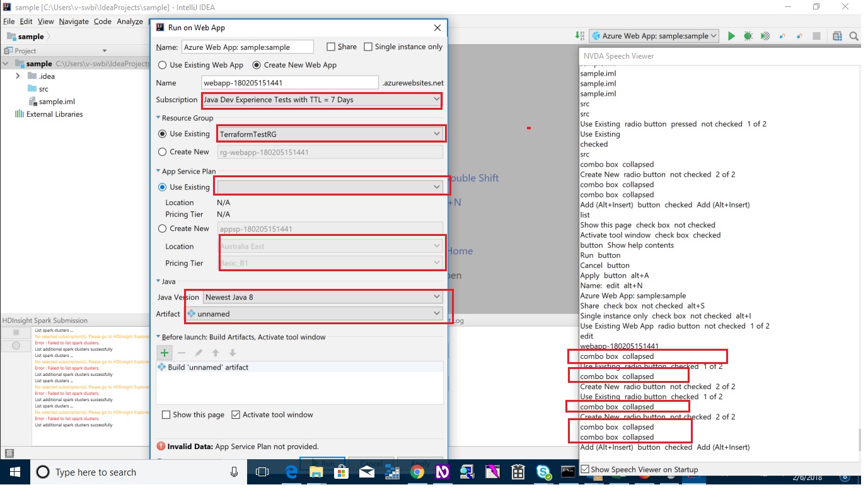Add a new before-launch task with plus icon
Screen dimensions: 868x504
pos(164,352)
